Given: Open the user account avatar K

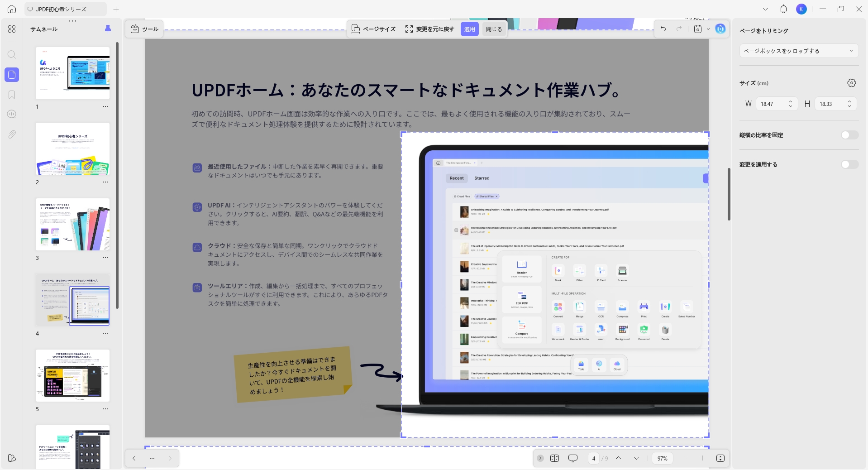Looking at the screenshot, I should coord(801,9).
